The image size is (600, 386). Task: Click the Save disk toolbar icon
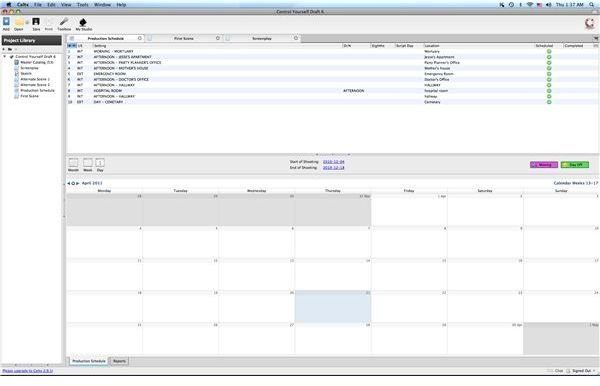click(36, 24)
